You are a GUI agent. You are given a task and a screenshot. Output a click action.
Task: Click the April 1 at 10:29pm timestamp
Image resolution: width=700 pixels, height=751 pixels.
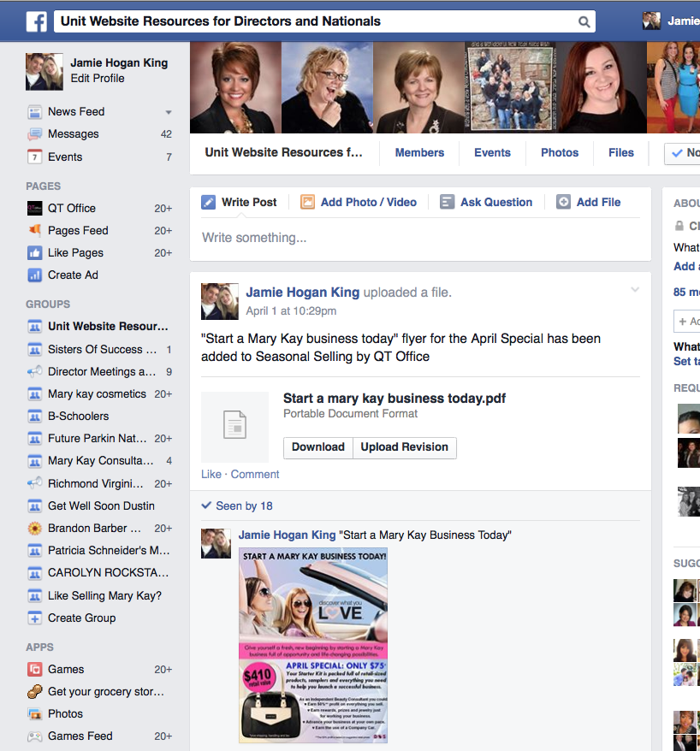click(291, 310)
